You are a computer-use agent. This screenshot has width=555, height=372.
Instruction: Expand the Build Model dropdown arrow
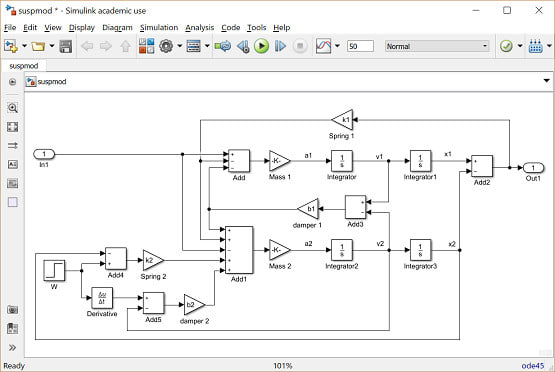[549, 46]
